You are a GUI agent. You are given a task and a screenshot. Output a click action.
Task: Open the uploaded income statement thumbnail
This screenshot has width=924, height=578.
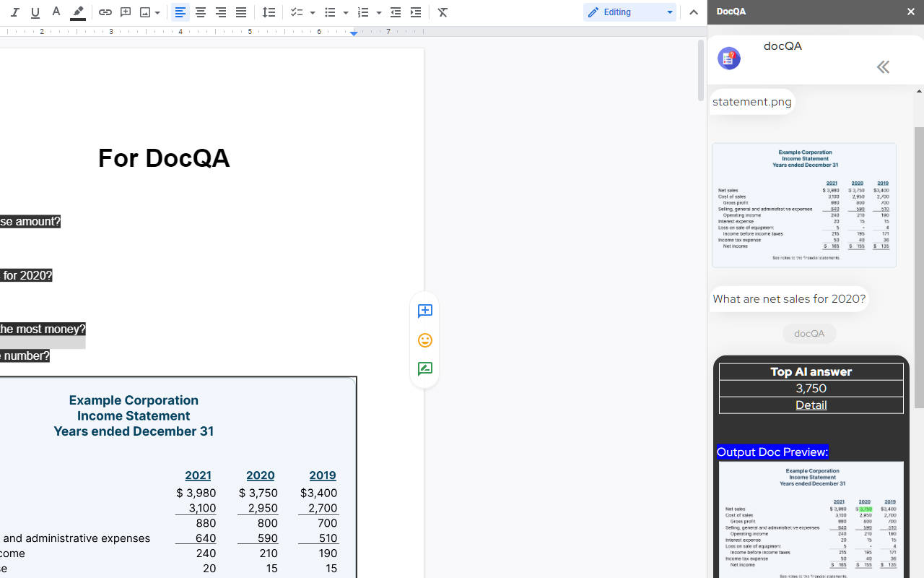(804, 205)
